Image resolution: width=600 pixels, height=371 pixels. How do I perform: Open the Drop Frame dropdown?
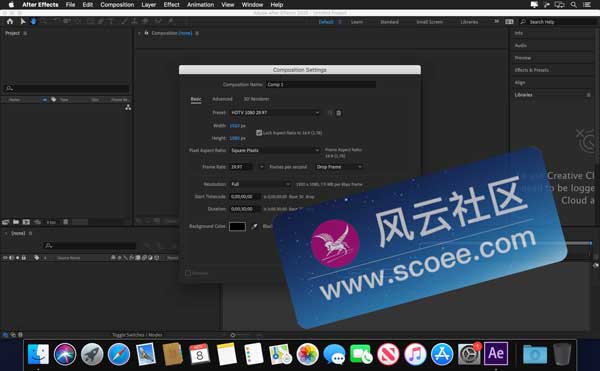point(339,167)
